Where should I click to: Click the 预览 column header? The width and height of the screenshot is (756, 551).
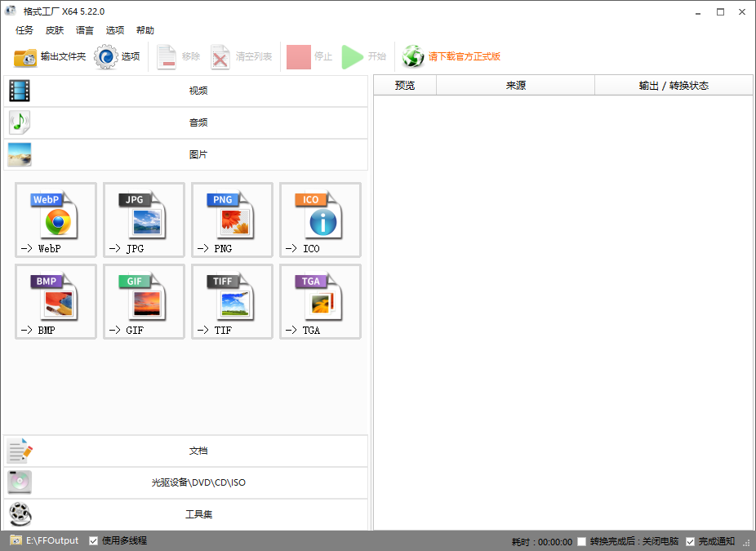coord(405,86)
